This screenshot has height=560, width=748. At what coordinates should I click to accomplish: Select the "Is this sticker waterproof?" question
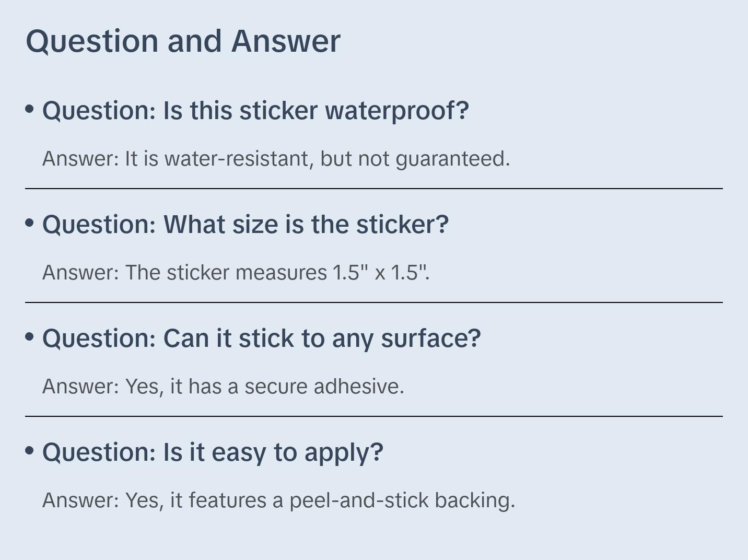click(x=255, y=111)
